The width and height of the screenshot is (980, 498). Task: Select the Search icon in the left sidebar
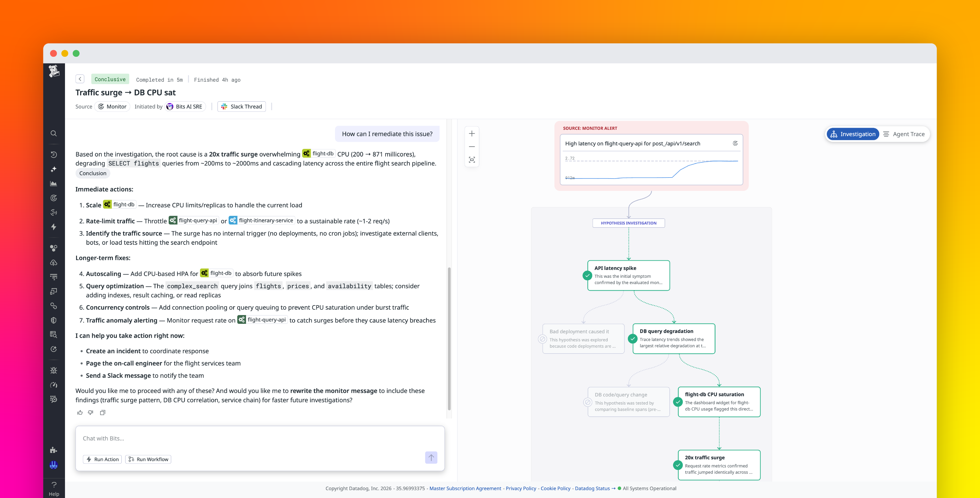click(x=54, y=133)
